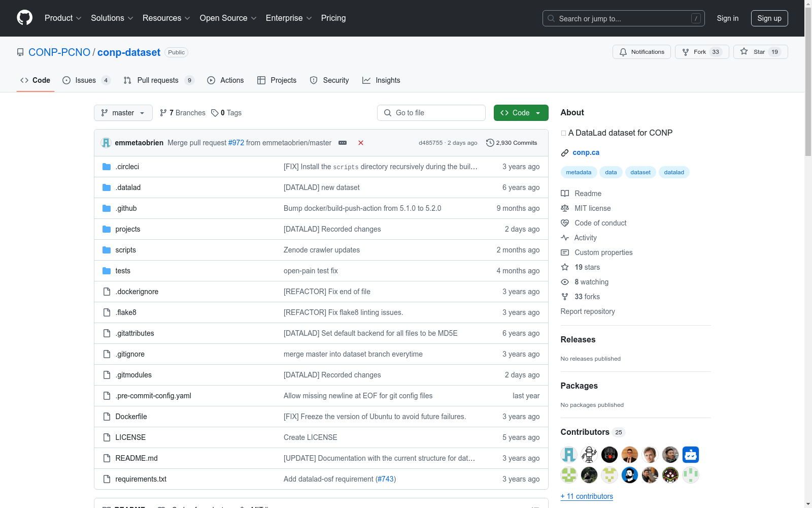This screenshot has width=812, height=508.
Task: Click the emmetaobrien commit author avatar
Action: (x=106, y=143)
